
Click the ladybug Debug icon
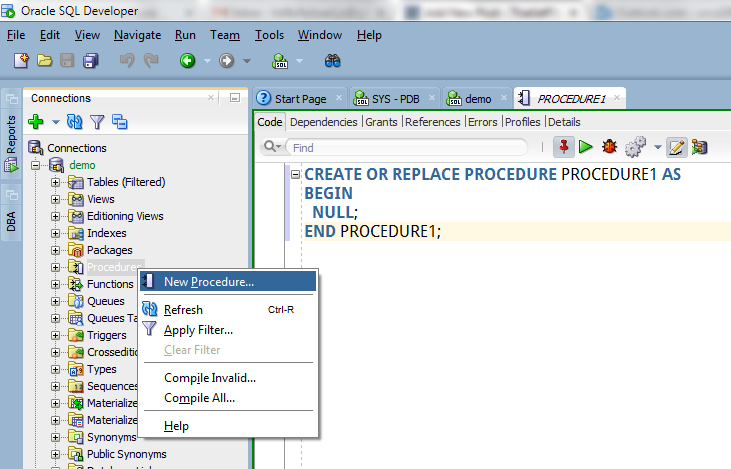(x=609, y=147)
